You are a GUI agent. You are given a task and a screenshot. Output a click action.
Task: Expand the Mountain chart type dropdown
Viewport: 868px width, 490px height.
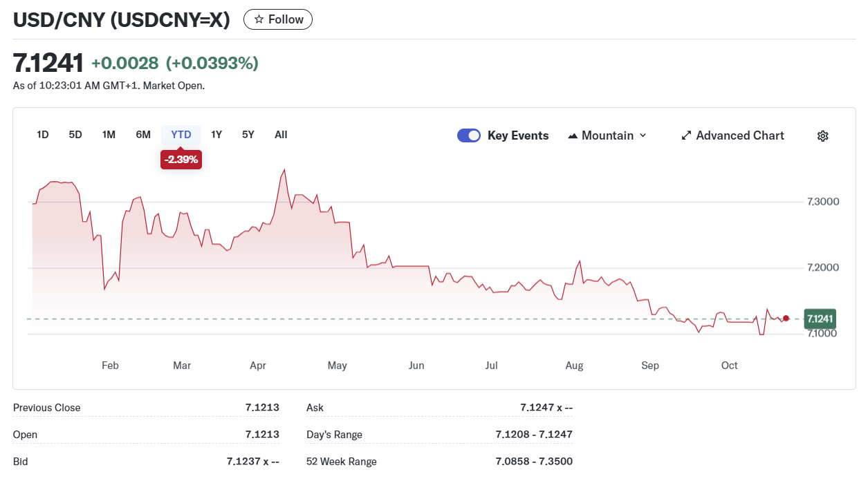click(643, 135)
